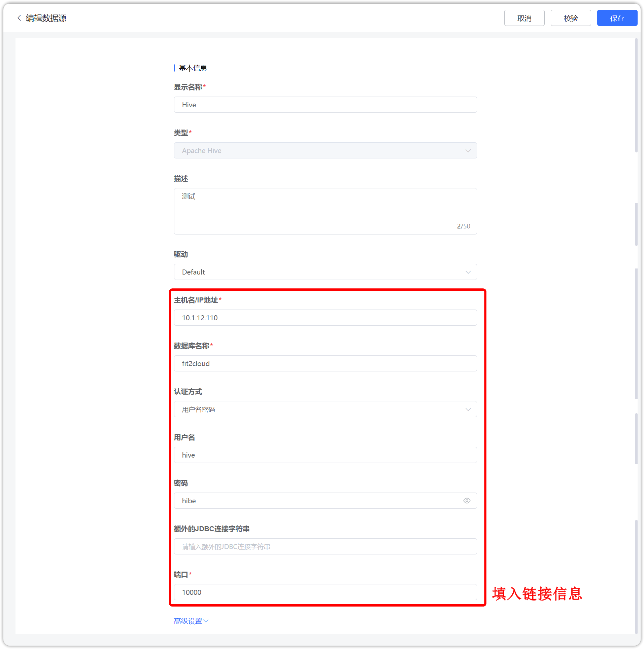644x649 pixels.
Task: Open the 认证方式 dropdown showing 用户名密码
Action: [325, 409]
